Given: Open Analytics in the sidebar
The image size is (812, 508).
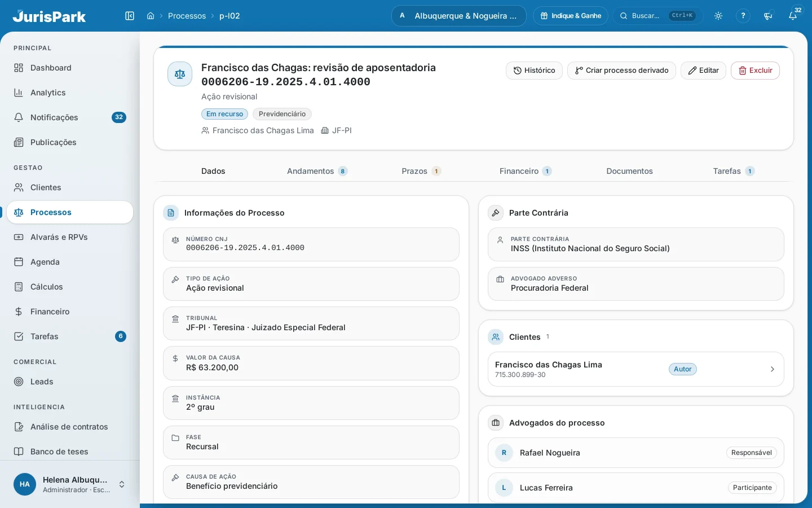Looking at the screenshot, I should tap(70, 93).
